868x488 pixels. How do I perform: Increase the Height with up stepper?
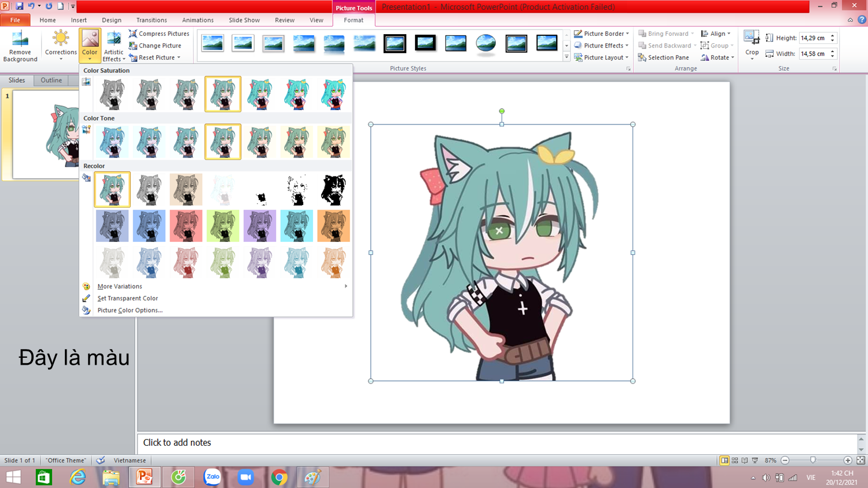click(833, 36)
